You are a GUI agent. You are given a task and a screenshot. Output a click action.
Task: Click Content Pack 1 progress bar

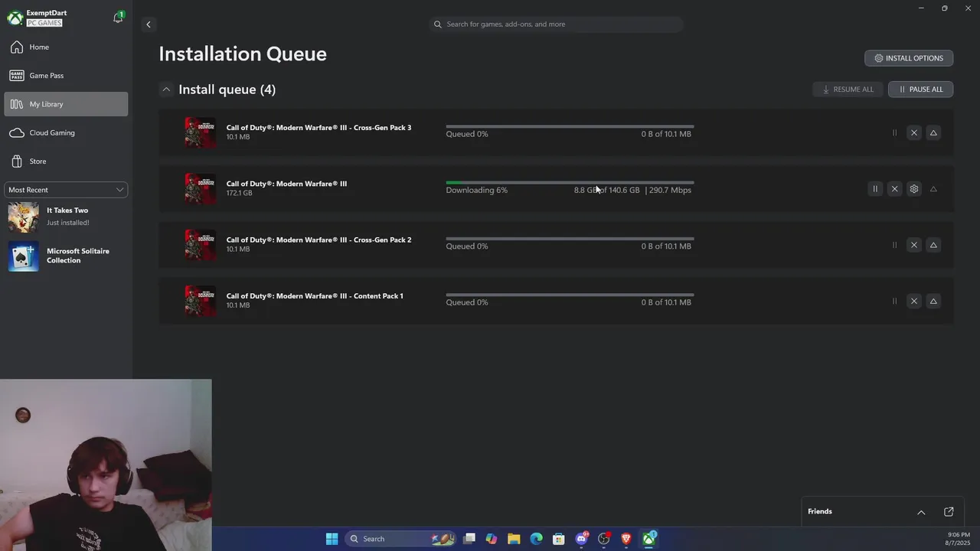click(570, 295)
